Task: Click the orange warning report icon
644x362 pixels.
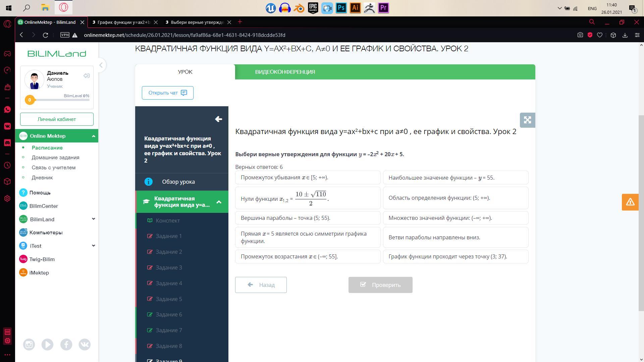Action: point(630,202)
